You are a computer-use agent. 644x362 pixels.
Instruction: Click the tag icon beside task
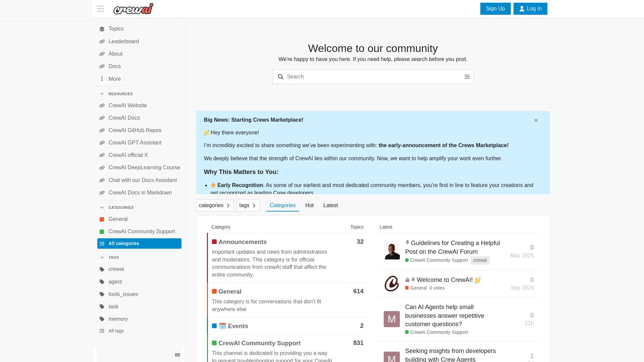(x=102, y=307)
